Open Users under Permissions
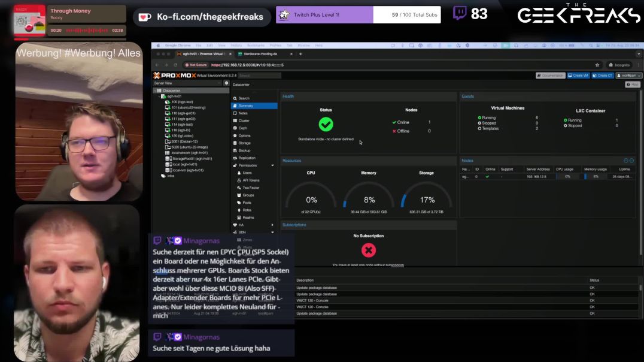 pyautogui.click(x=247, y=173)
